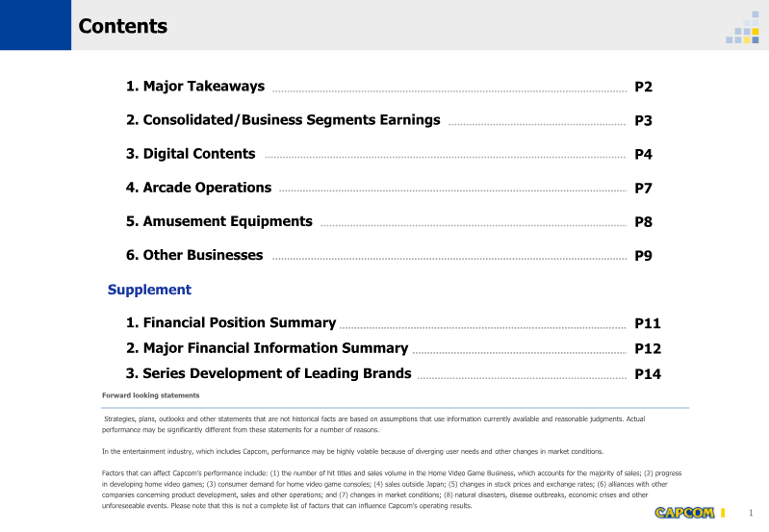Select page reference P8
The image size is (769, 532).
point(644,222)
